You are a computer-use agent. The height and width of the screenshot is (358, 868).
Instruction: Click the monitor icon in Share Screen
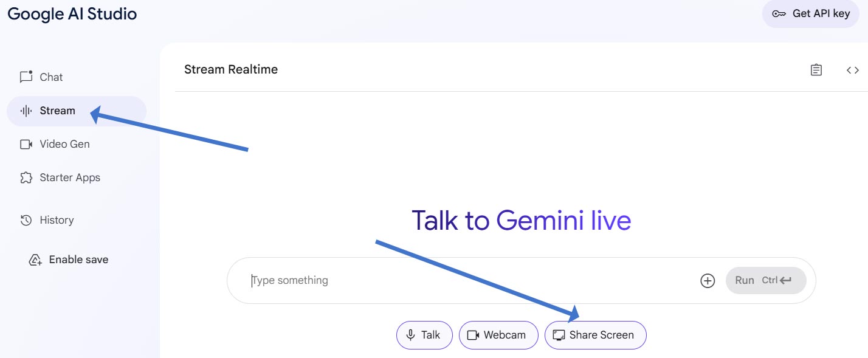(x=559, y=335)
